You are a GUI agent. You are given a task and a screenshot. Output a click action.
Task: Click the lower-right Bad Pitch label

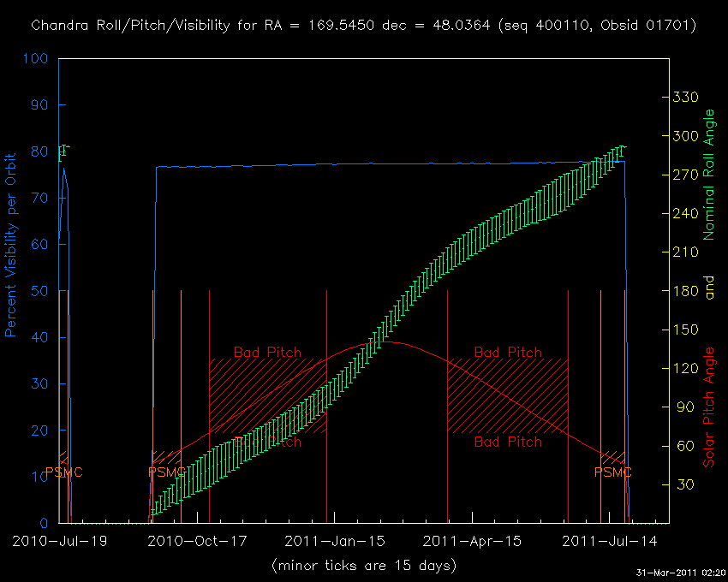[x=508, y=442]
